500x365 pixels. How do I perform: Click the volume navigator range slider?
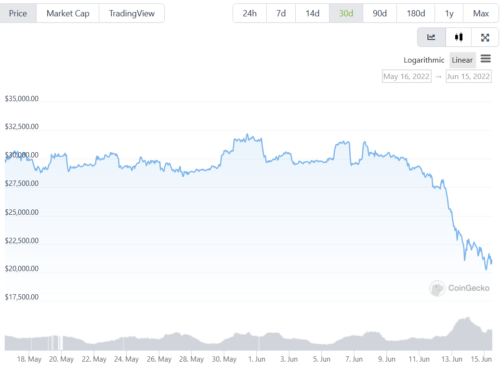click(248, 334)
